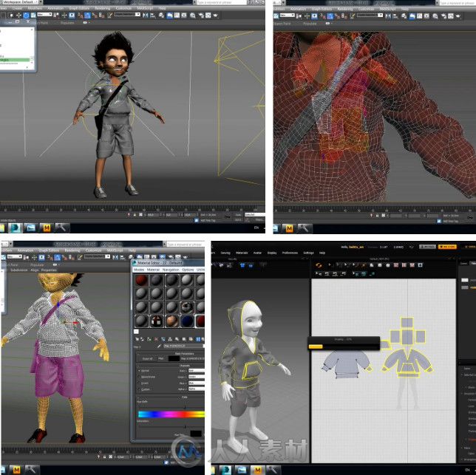Open Material menu in Material Editor

click(153, 270)
